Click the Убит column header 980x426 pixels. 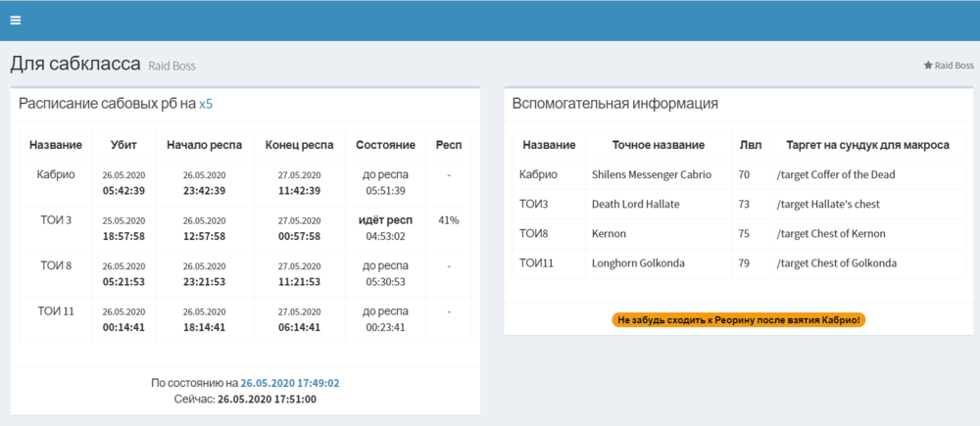point(124,145)
